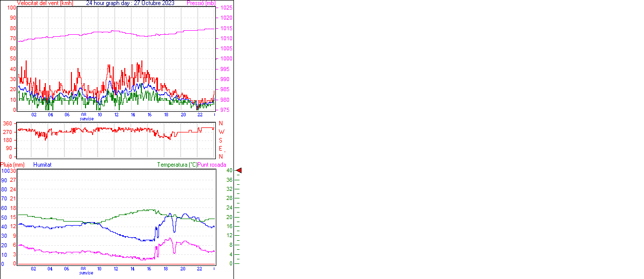This screenshot has height=279, width=644.
Task: Click the 'W' wind direction letter
Action: pyautogui.click(x=221, y=132)
